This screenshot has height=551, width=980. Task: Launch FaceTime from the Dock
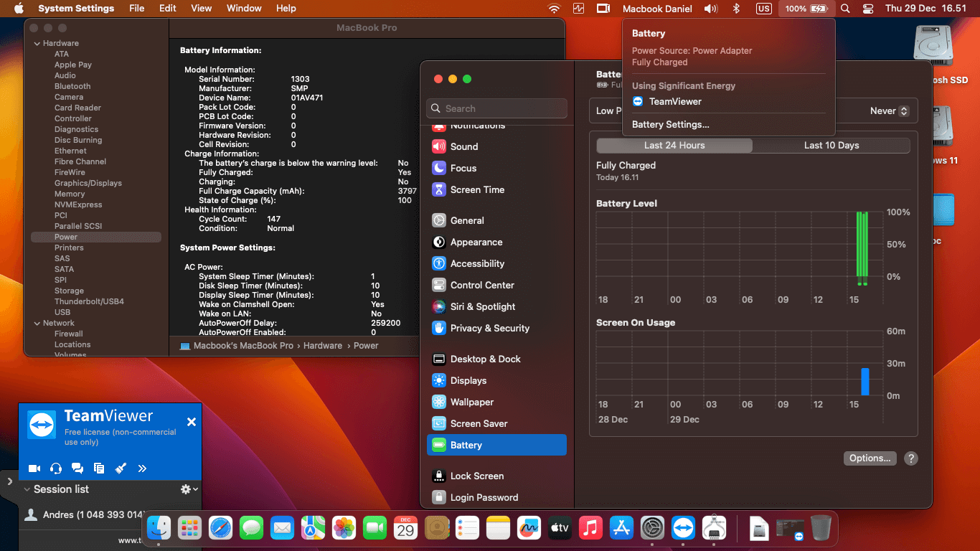tap(374, 529)
